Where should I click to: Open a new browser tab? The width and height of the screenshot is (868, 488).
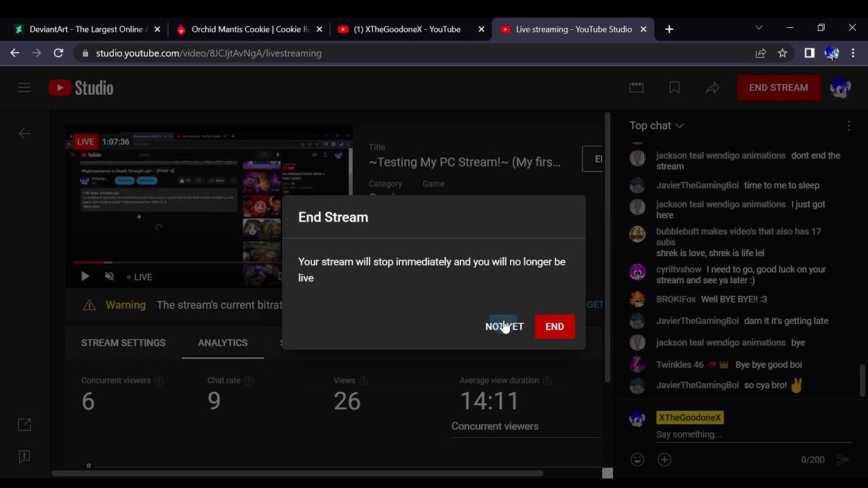click(669, 29)
